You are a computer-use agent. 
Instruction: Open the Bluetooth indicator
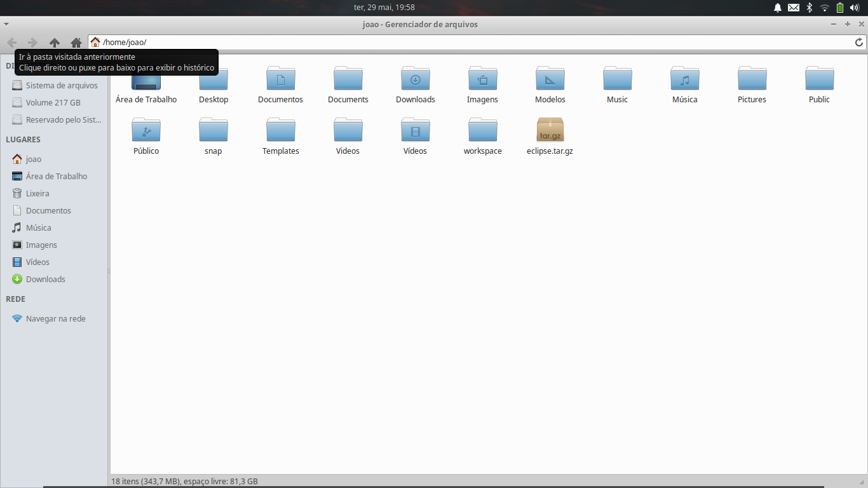pyautogui.click(x=810, y=8)
